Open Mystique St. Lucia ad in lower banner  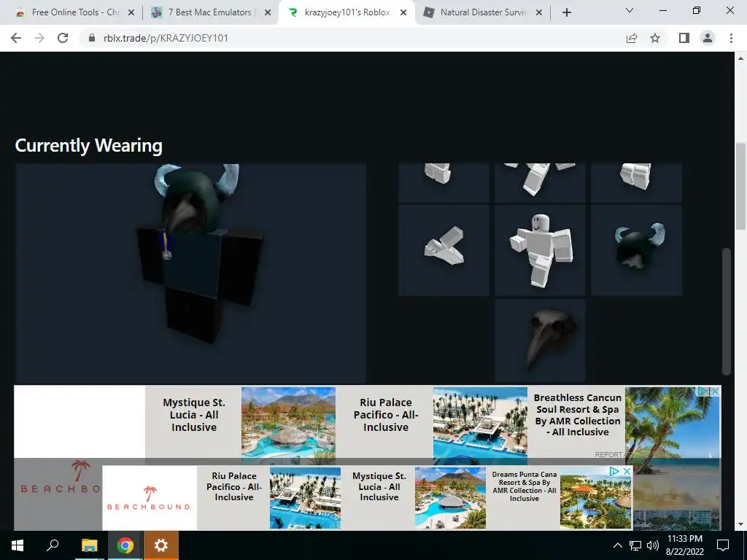click(414, 497)
